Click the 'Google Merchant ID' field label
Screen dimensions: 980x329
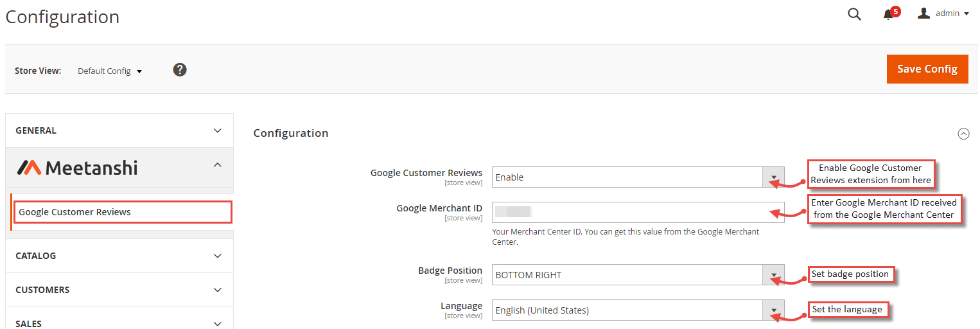tap(439, 208)
